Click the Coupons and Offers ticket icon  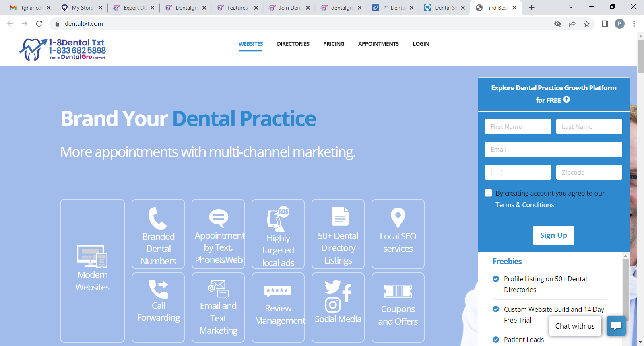pyautogui.click(x=398, y=291)
